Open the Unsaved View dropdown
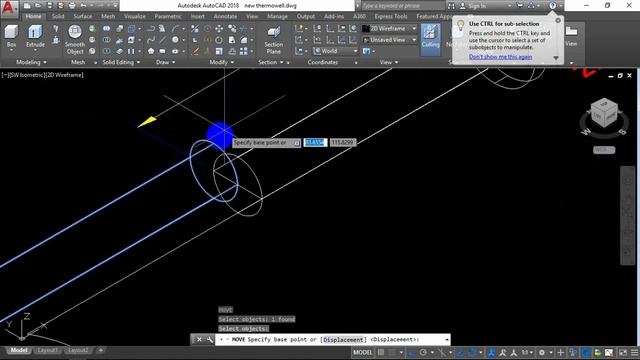This screenshot has width=640, height=360. [x=390, y=40]
